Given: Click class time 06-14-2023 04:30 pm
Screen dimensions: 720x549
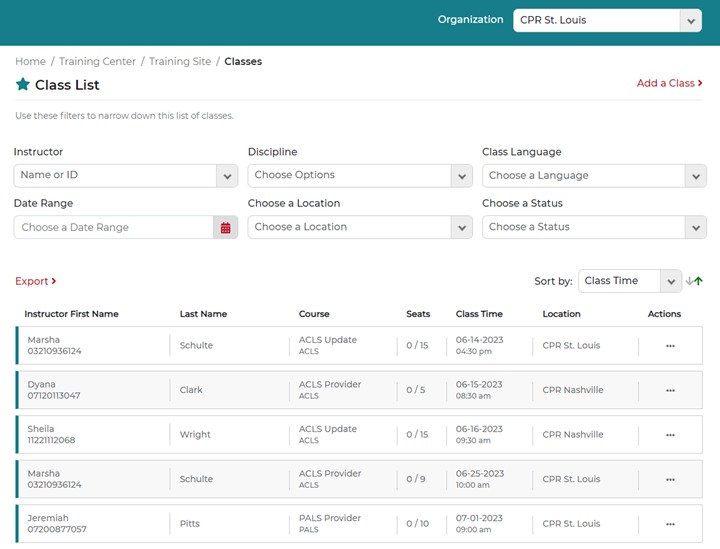Looking at the screenshot, I should (479, 345).
